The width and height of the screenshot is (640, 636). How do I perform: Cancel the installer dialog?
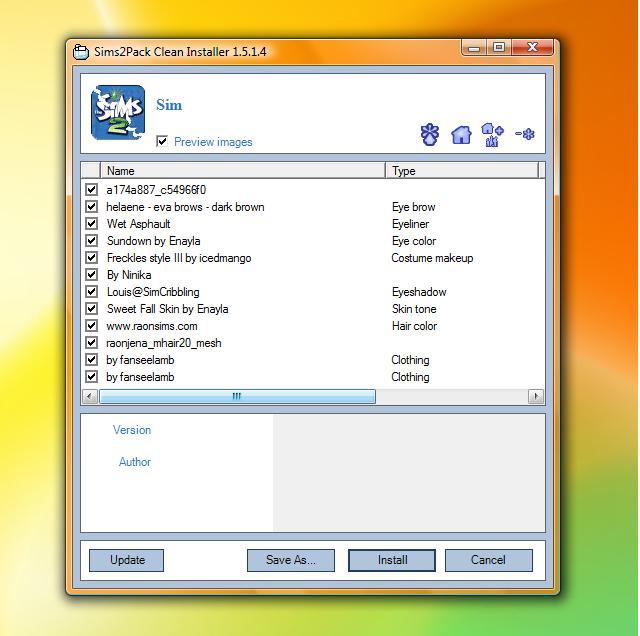[x=488, y=560]
